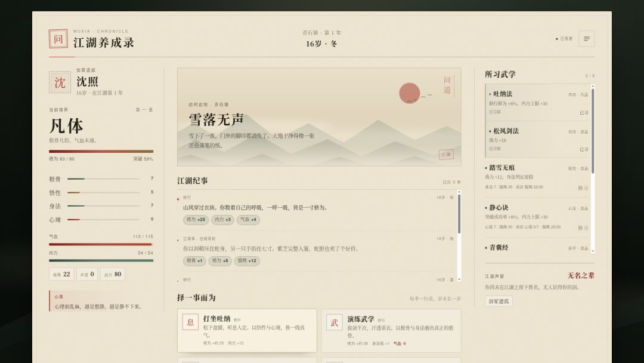Click the 雪落无声 banner heading
644x363 pixels.
coord(216,119)
